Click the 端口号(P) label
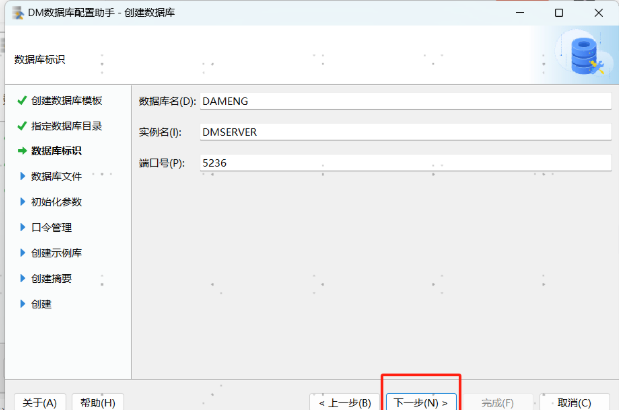The width and height of the screenshot is (619, 410). click(x=162, y=163)
